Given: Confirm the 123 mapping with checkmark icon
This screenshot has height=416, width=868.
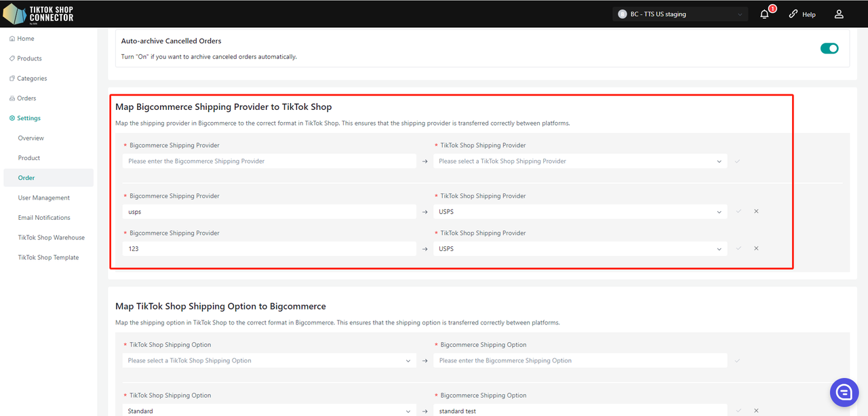Looking at the screenshot, I should coord(738,248).
